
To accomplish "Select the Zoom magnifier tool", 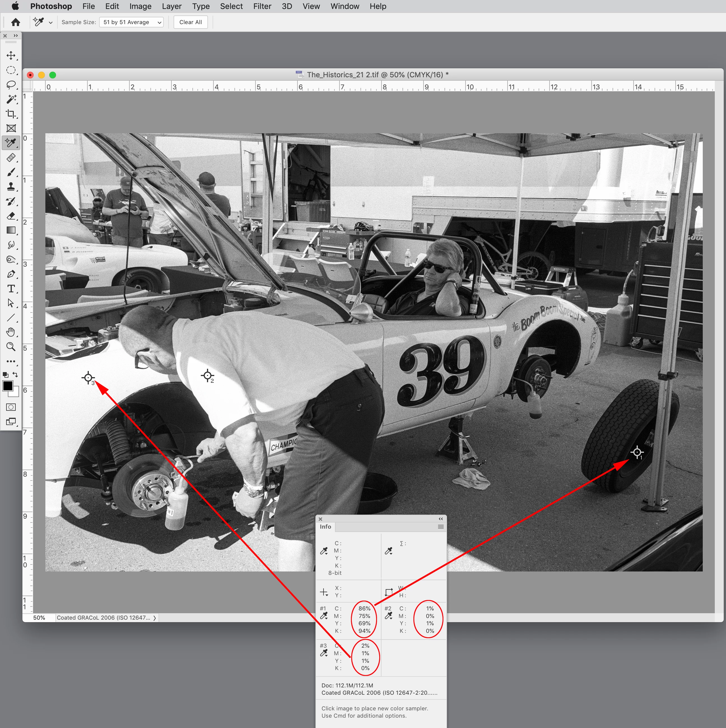I will [11, 347].
